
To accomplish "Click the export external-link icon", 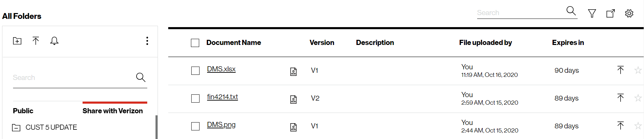I will click(x=610, y=13).
